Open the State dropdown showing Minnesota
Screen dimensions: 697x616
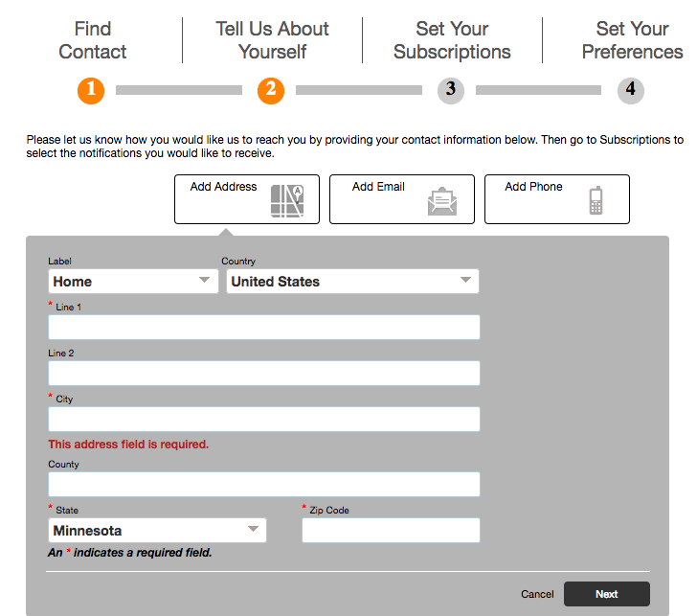157,531
